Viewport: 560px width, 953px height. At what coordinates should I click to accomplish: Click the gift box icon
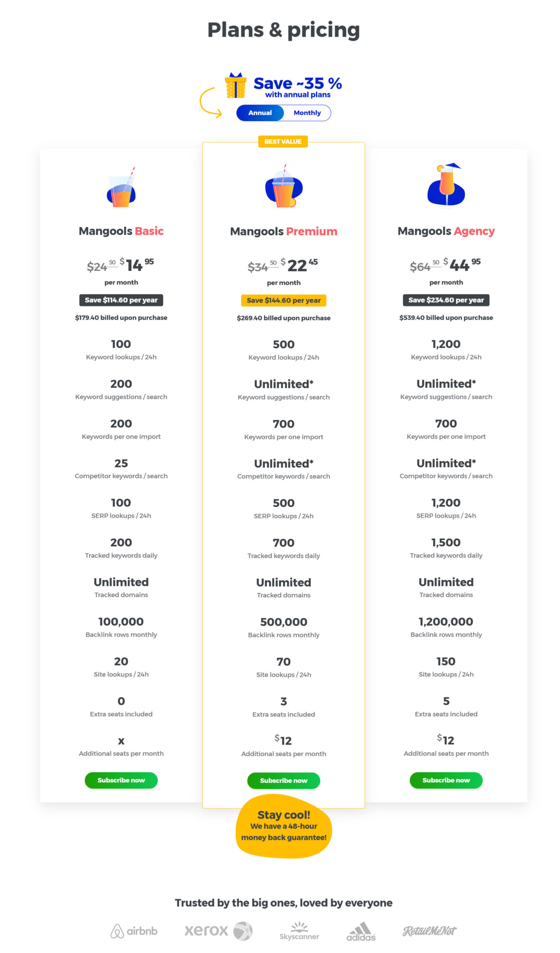pyautogui.click(x=235, y=85)
